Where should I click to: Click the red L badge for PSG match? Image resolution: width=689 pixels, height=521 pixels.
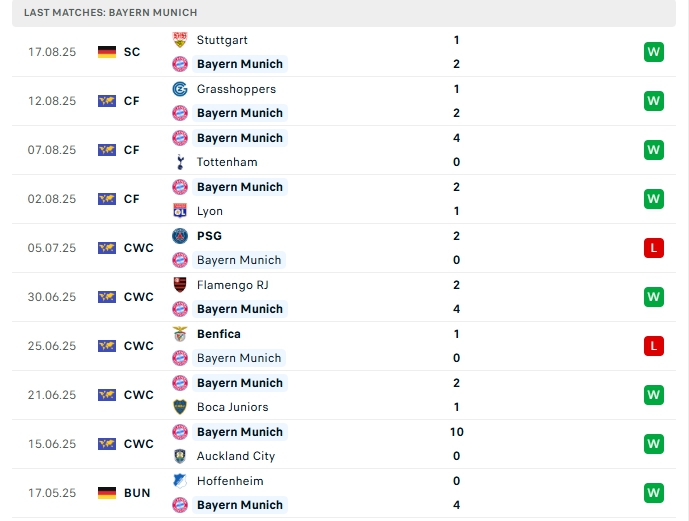pyautogui.click(x=654, y=248)
